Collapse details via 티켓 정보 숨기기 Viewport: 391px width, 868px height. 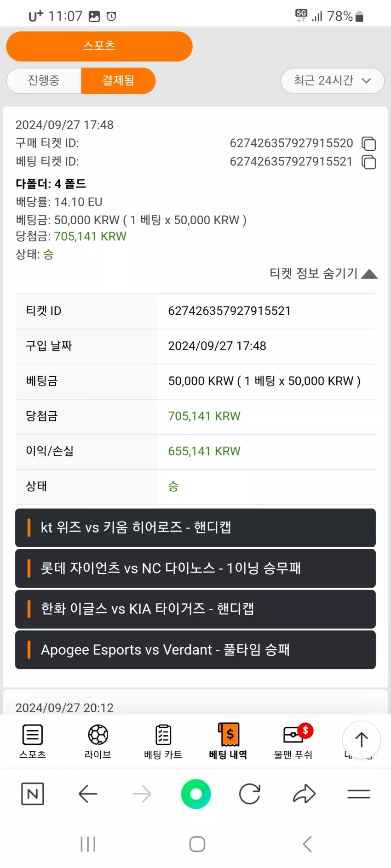tap(323, 273)
